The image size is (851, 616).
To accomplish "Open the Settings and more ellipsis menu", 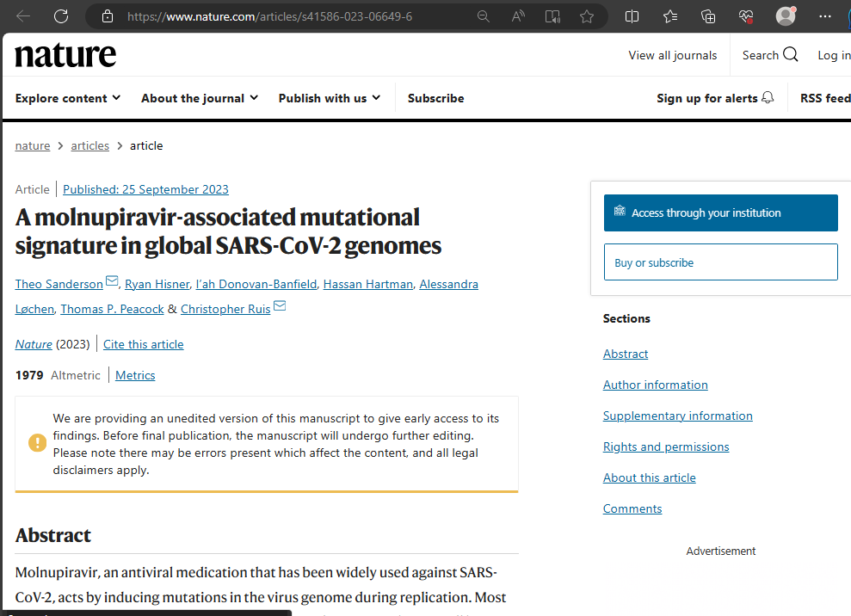I will [x=825, y=17].
